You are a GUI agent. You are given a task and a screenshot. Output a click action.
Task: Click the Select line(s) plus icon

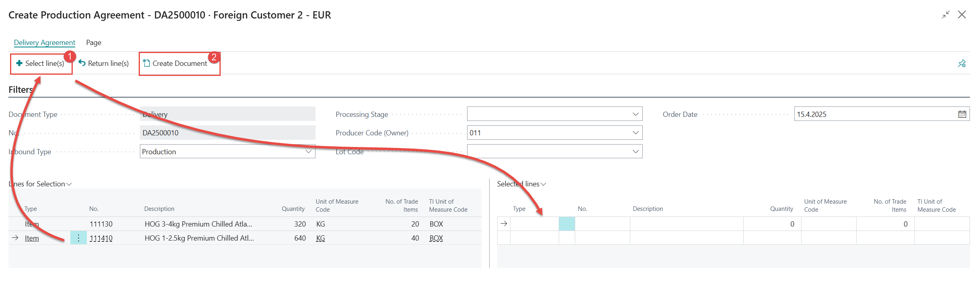click(x=19, y=63)
